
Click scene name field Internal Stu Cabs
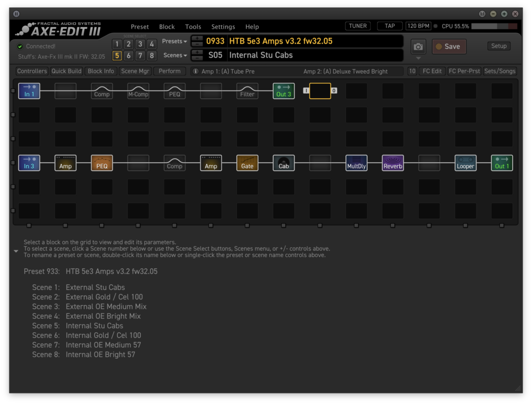[x=315, y=55]
